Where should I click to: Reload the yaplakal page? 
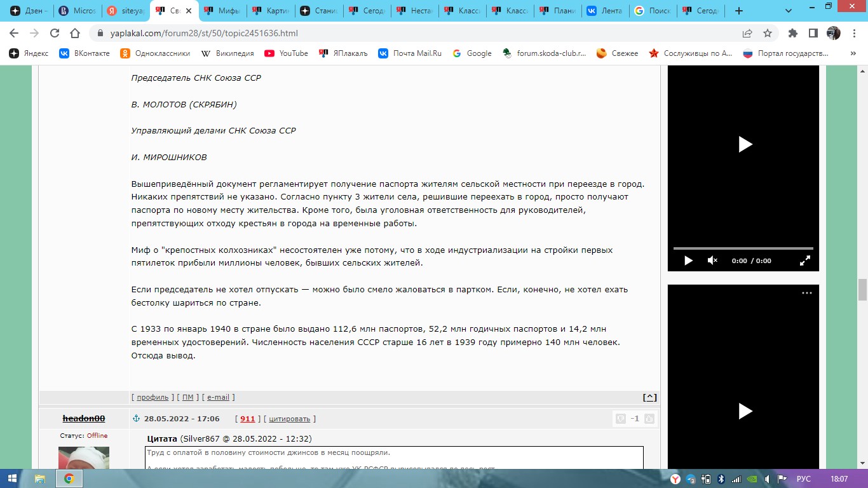[55, 33]
